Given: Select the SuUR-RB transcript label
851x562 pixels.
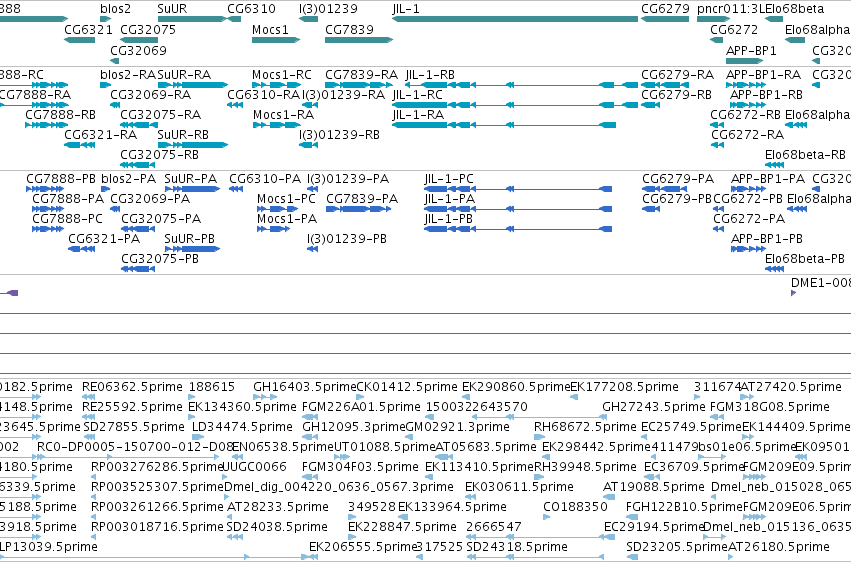Looking at the screenshot, I should 183,135.
